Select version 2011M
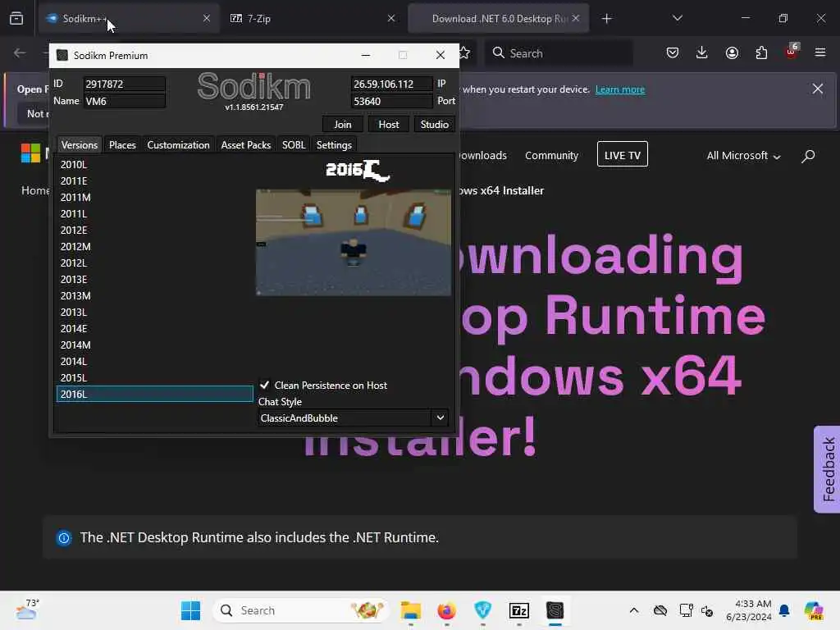The height and width of the screenshot is (630, 840). tap(155, 197)
